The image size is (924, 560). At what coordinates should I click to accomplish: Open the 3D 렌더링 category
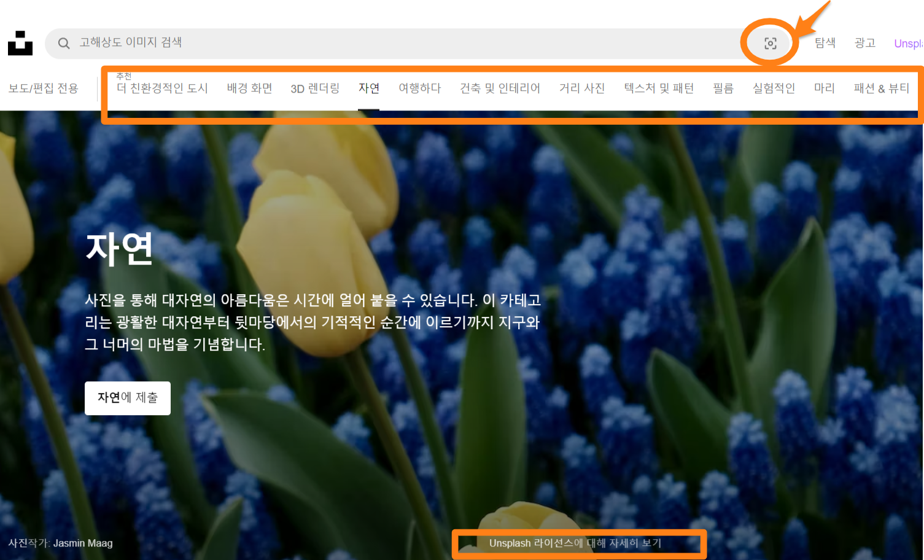[x=315, y=88]
